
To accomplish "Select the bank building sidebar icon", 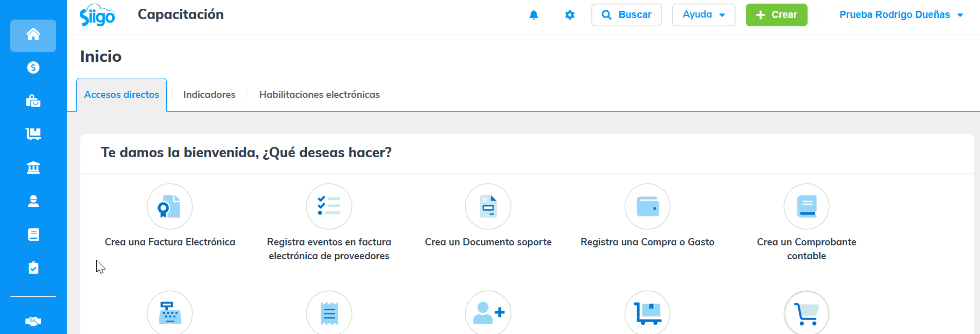I will (33, 168).
